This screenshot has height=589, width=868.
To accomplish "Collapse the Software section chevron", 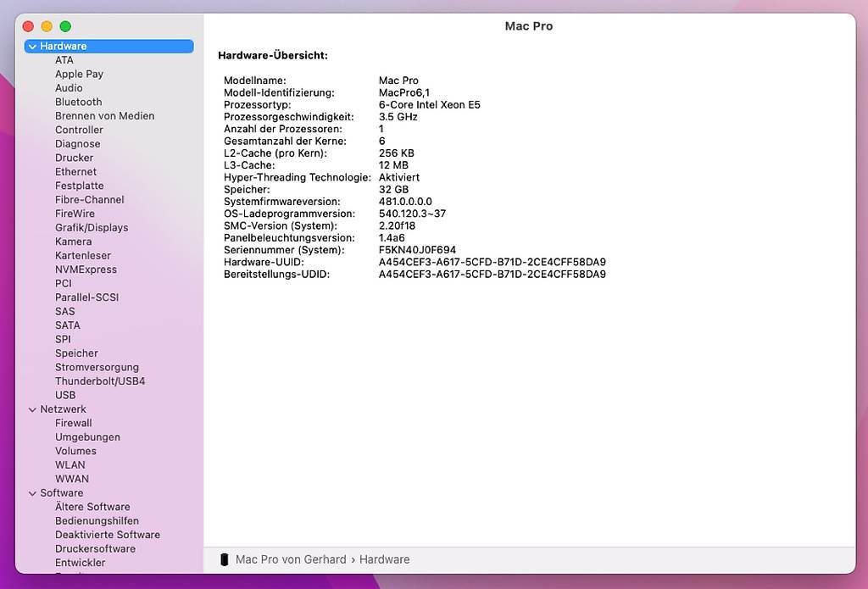I will pos(33,493).
